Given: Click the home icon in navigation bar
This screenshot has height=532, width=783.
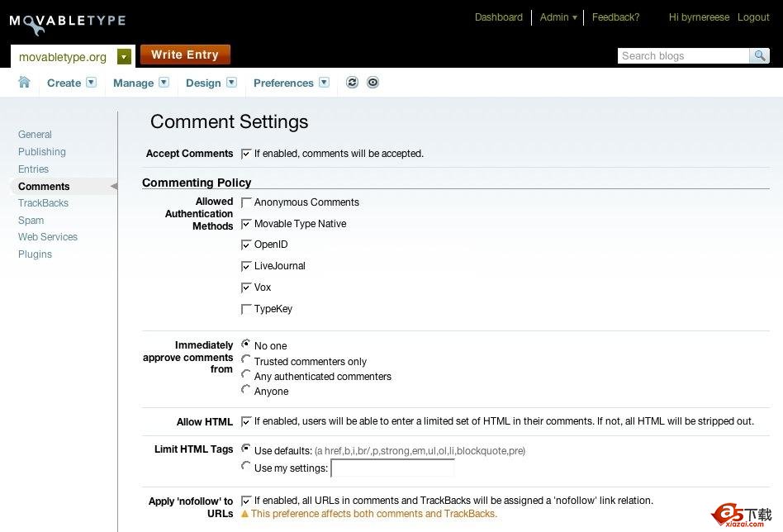Looking at the screenshot, I should click(25, 82).
